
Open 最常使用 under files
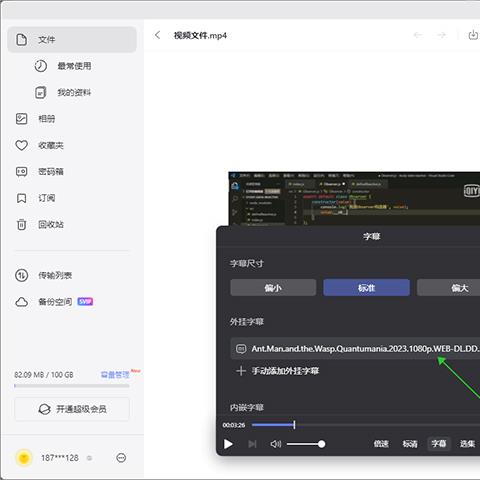pos(74,66)
